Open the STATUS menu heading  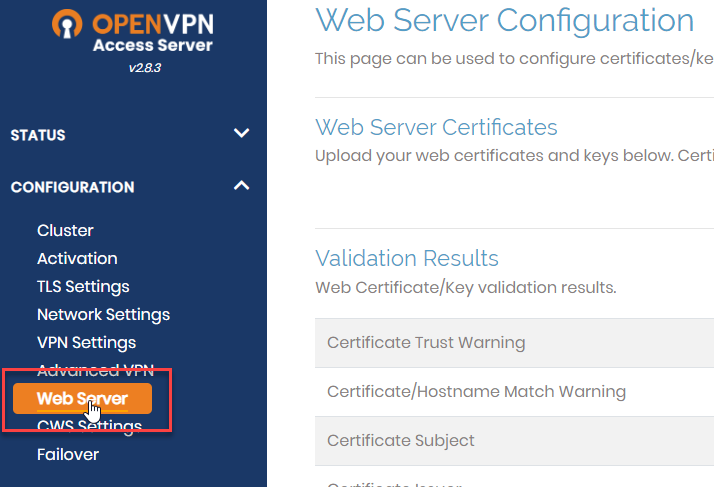pyautogui.click(x=38, y=135)
